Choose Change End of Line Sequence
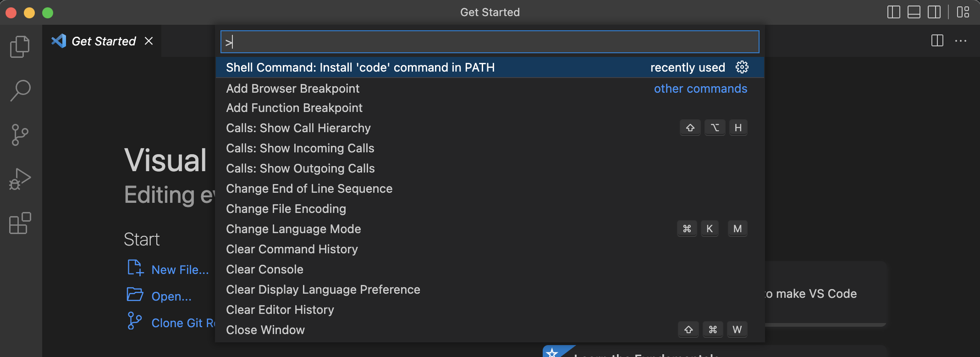The image size is (980, 357). (490, 189)
